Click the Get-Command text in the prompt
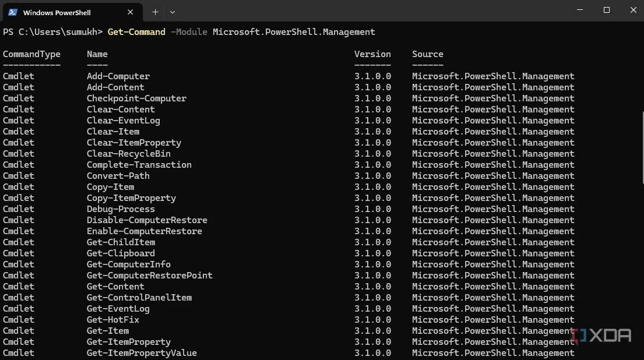644x360 pixels. click(x=136, y=32)
